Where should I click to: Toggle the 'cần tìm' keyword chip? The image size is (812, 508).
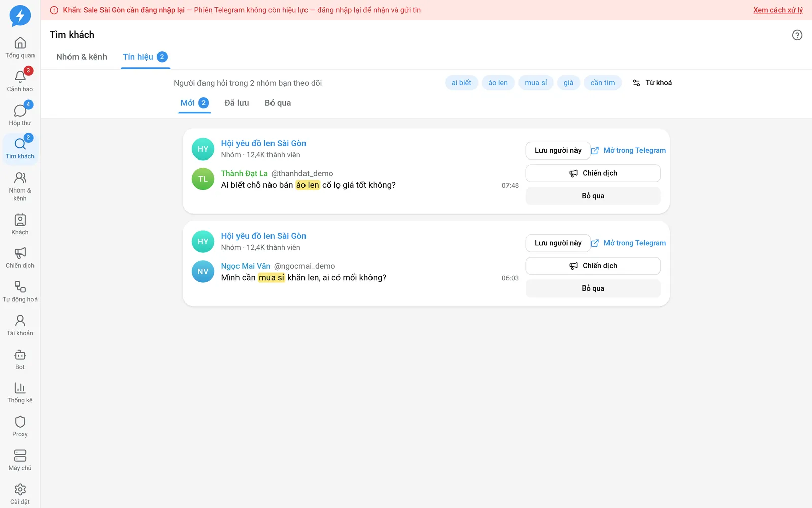[x=602, y=83]
